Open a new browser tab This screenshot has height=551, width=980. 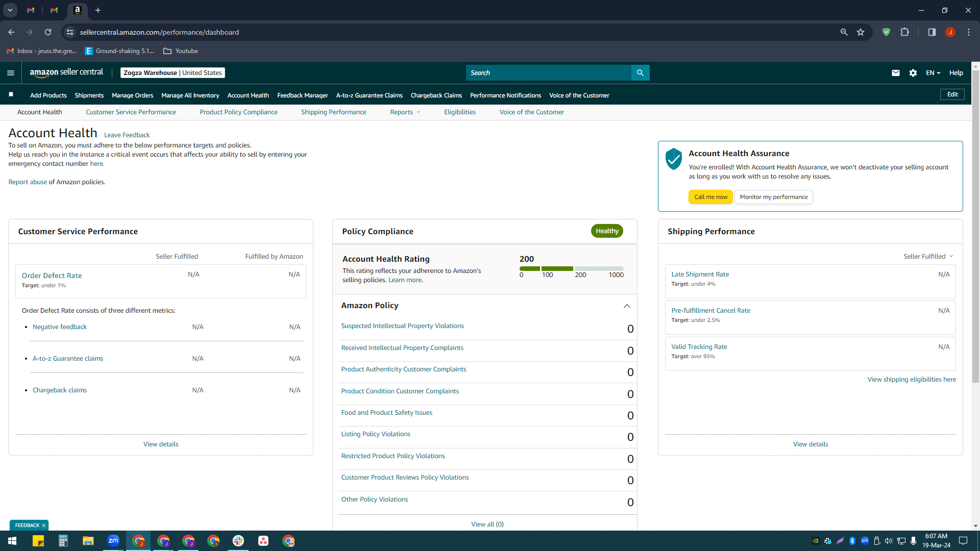coord(98,10)
